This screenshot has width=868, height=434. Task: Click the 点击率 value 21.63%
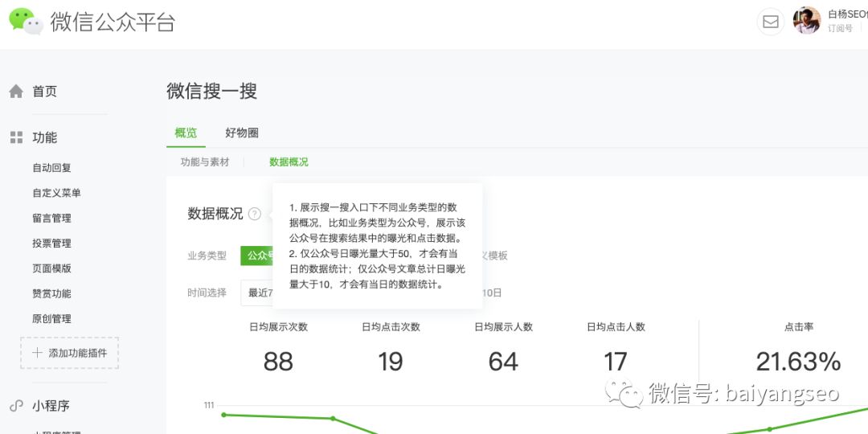[798, 362]
